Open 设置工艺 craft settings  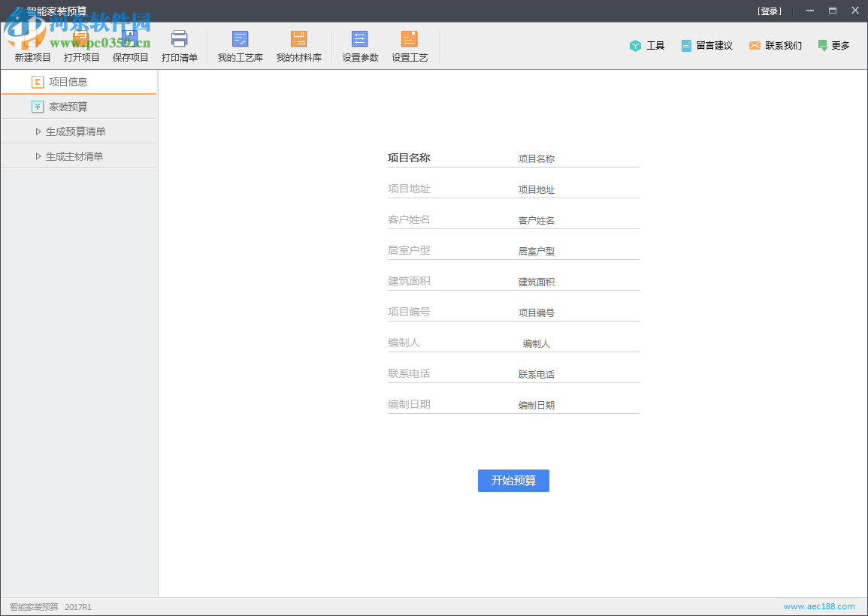point(410,45)
